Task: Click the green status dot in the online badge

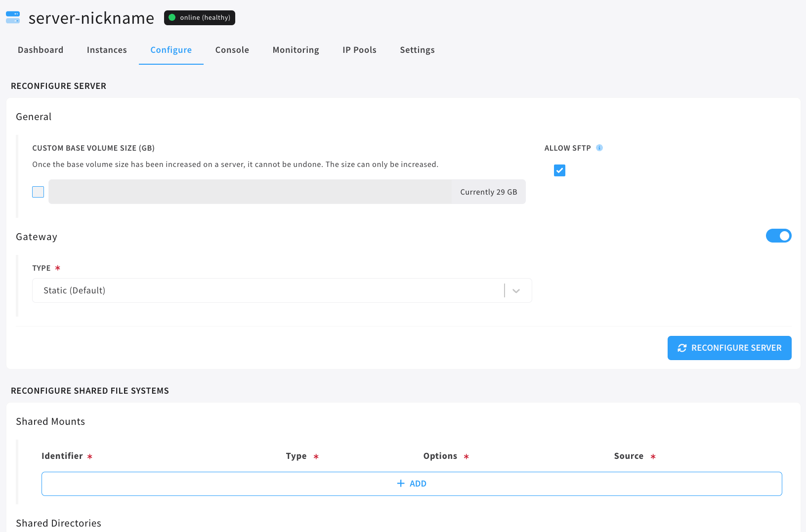Action: coord(172,17)
